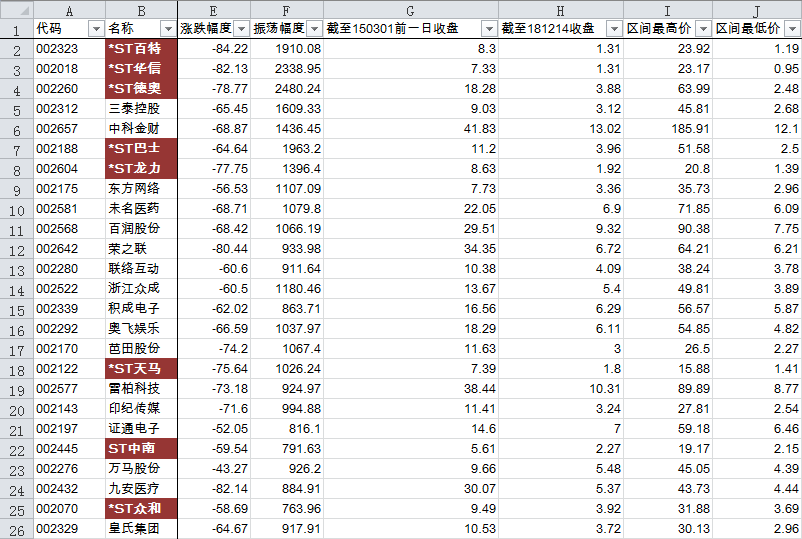Viewport: 802px width, 539px height.
Task: Click the value -43.27
Action: [230, 468]
